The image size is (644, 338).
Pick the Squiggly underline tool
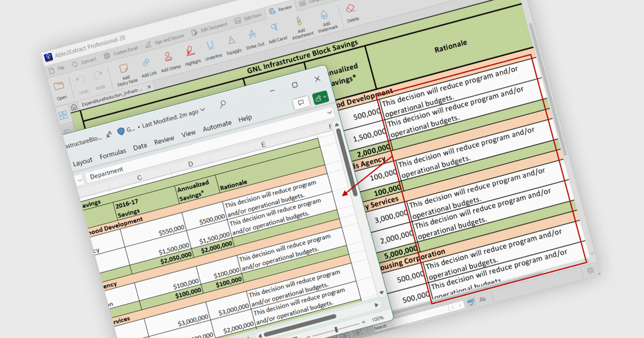click(x=232, y=45)
